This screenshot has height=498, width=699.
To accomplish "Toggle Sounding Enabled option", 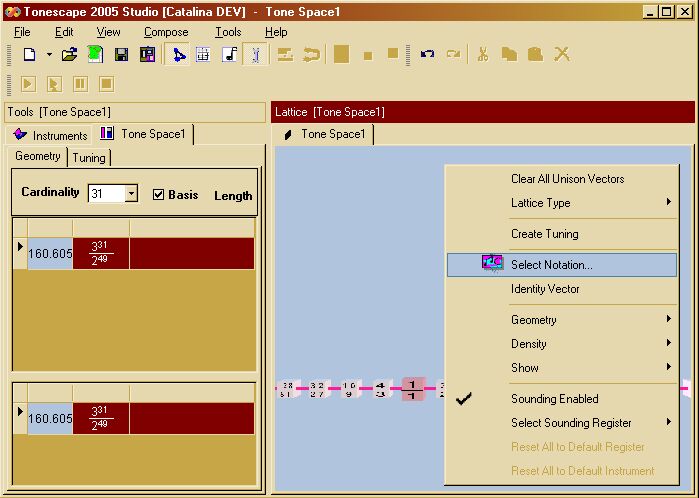I will point(562,399).
